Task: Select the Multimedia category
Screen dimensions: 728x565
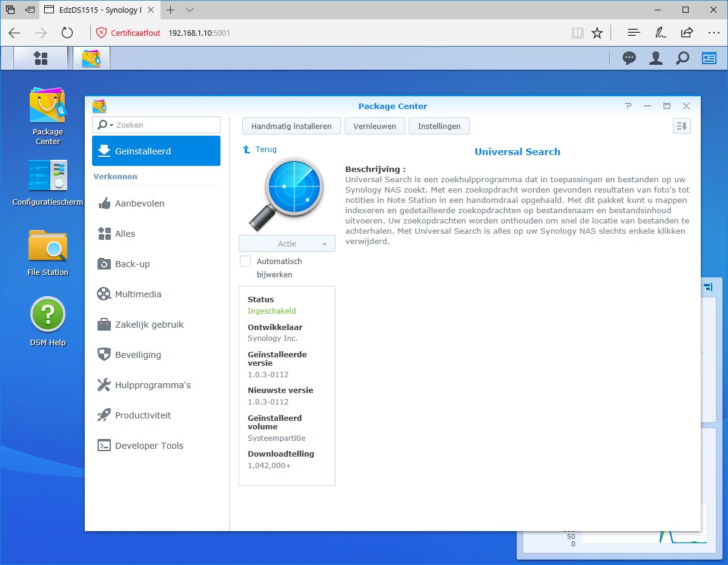Action: pyautogui.click(x=156, y=294)
